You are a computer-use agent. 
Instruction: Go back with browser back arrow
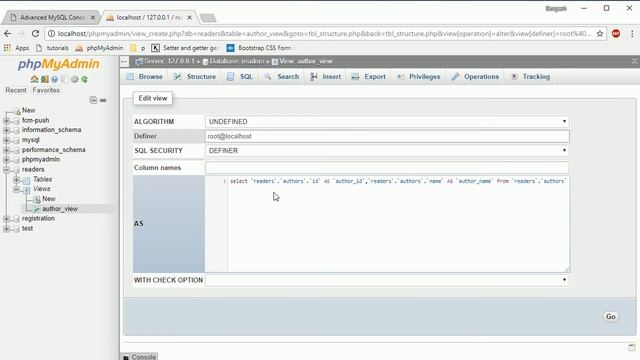coord(7,33)
